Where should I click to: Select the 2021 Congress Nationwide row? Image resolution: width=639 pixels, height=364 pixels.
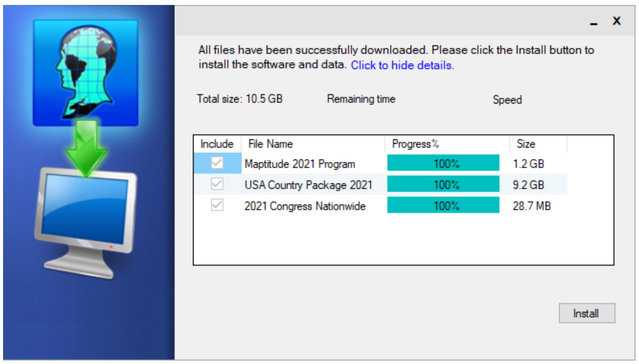click(x=305, y=206)
